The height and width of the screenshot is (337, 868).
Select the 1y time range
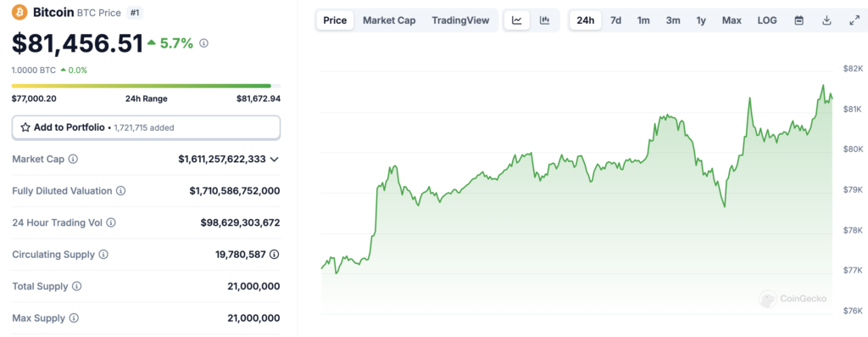coord(701,20)
